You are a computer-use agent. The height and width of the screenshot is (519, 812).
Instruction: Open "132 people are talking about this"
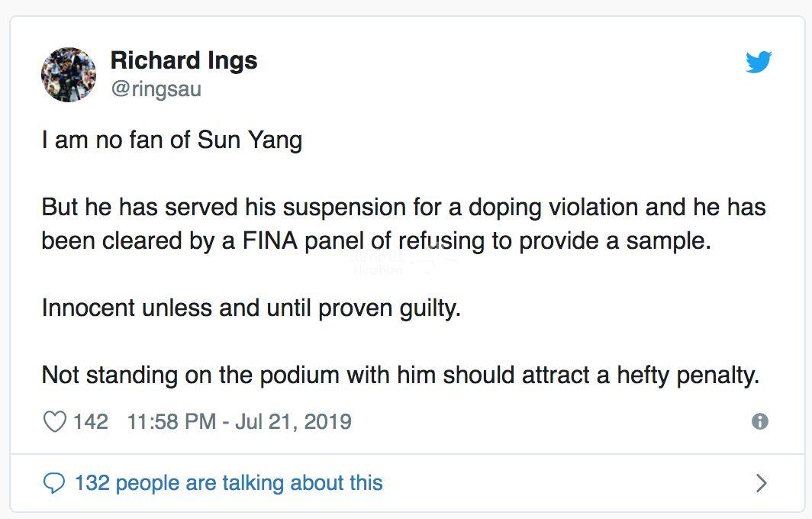[x=229, y=482]
